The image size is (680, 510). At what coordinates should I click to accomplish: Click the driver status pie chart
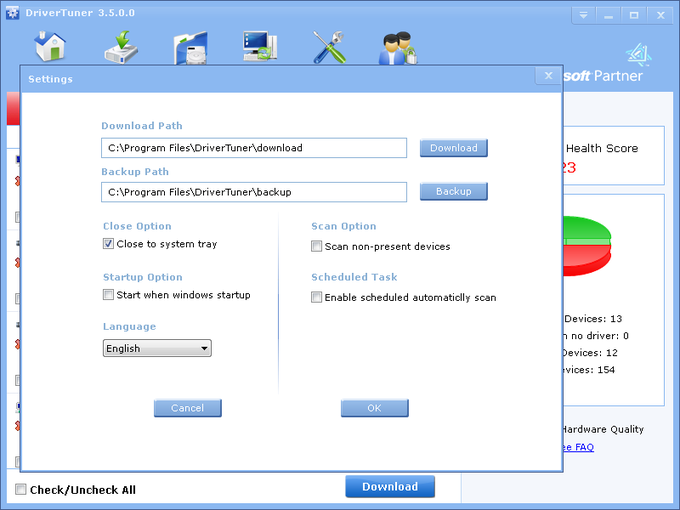(587, 246)
